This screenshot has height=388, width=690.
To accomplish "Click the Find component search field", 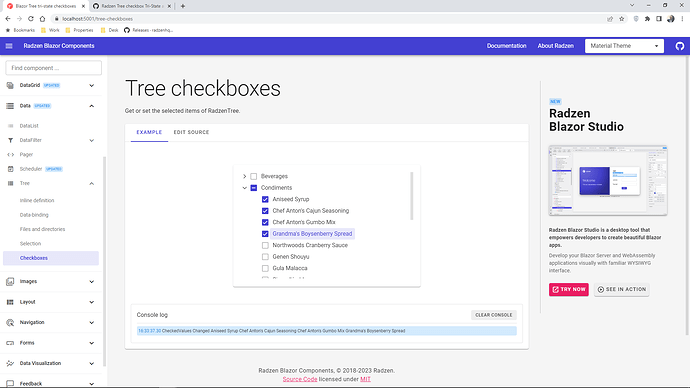I will pos(54,68).
